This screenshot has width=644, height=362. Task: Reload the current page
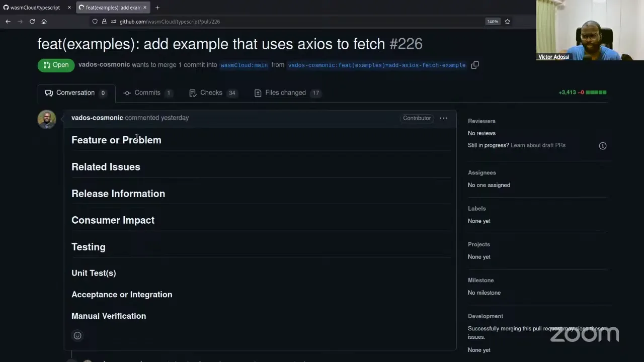(x=32, y=22)
